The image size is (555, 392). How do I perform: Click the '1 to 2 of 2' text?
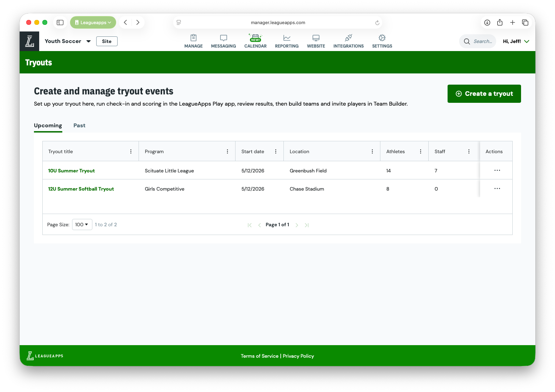[x=106, y=224]
